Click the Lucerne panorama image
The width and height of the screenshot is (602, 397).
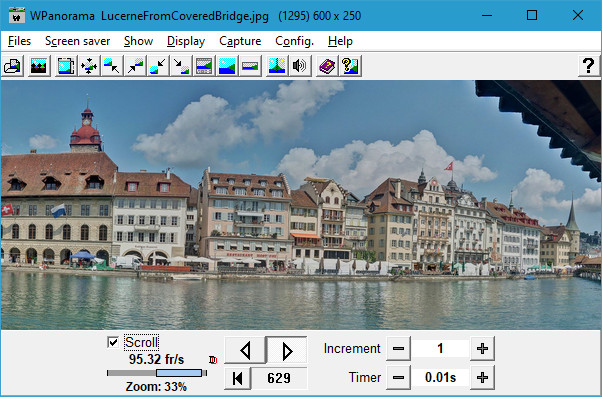[301, 205]
